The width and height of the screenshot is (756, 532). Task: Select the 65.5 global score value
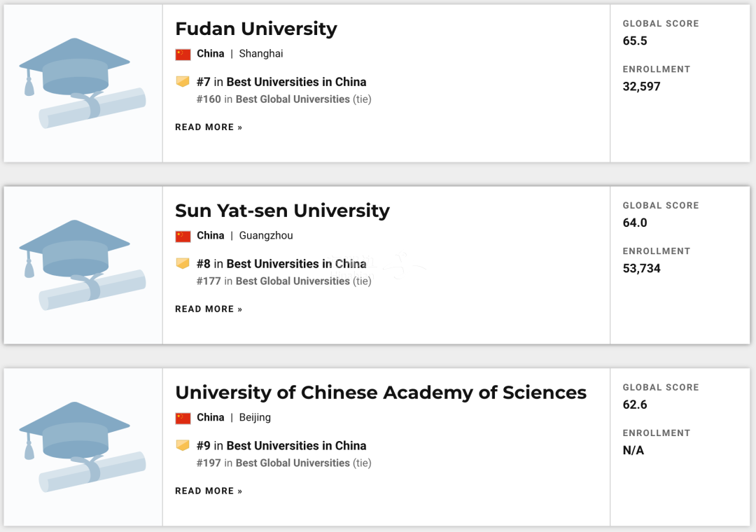coord(635,41)
